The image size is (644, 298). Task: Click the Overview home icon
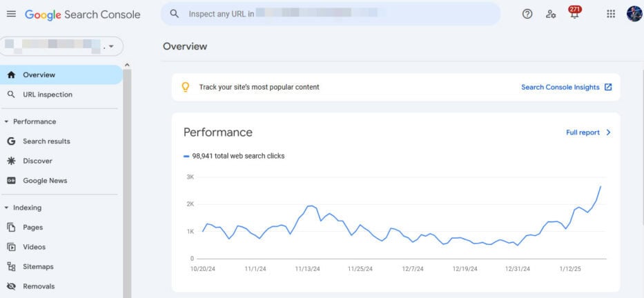(11, 74)
